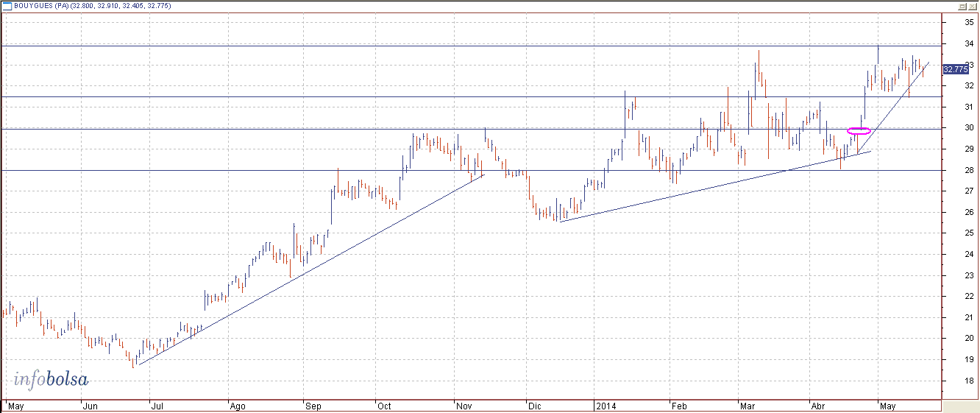Select the horizontal line between 31 and 32
Viewport: 980px width, 413px height.
pyautogui.click(x=471, y=96)
